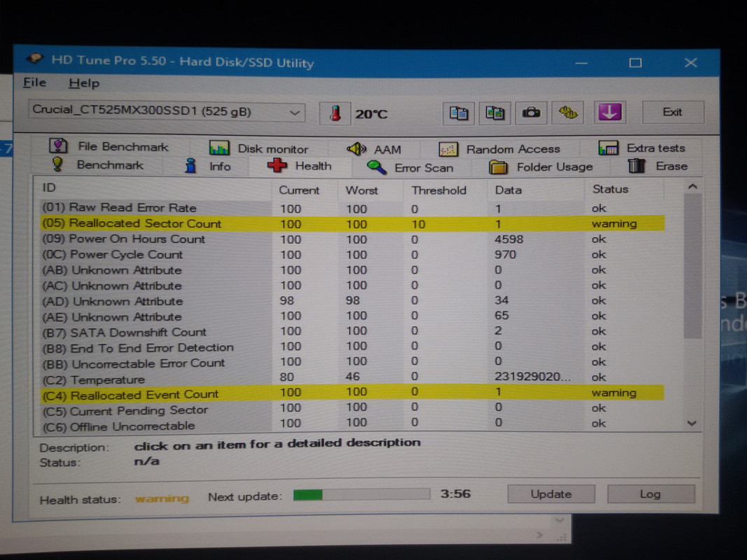Select the (0C) Power Cycle Count row

pos(351,254)
